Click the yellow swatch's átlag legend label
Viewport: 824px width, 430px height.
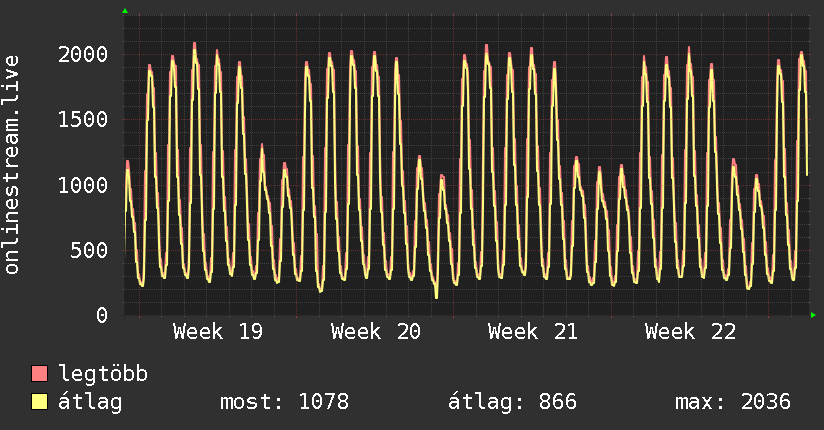coord(90,402)
